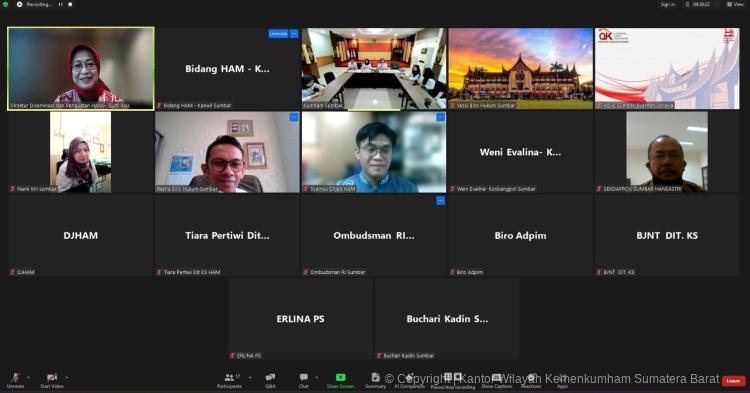Open the Reactions menu
This screenshot has width=750, height=393.
pos(530,380)
